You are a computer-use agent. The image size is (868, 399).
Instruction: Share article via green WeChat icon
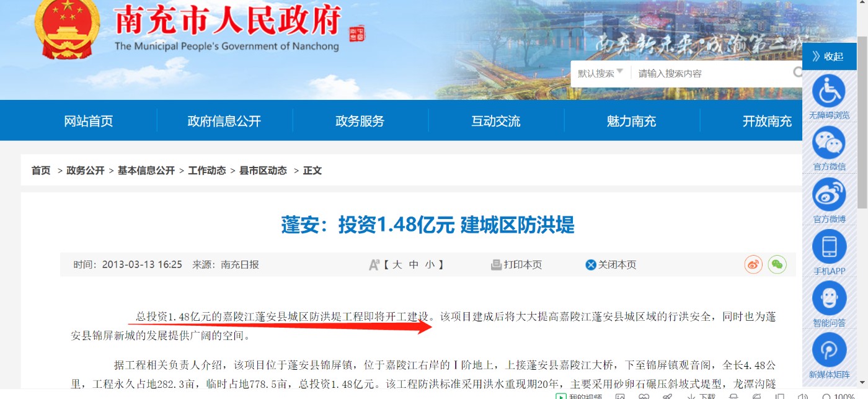pyautogui.click(x=777, y=264)
